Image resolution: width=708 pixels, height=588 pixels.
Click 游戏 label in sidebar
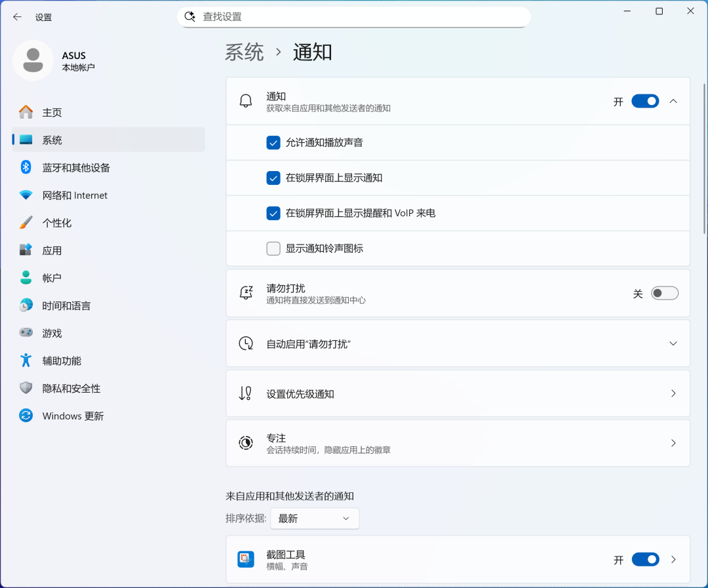(x=52, y=333)
